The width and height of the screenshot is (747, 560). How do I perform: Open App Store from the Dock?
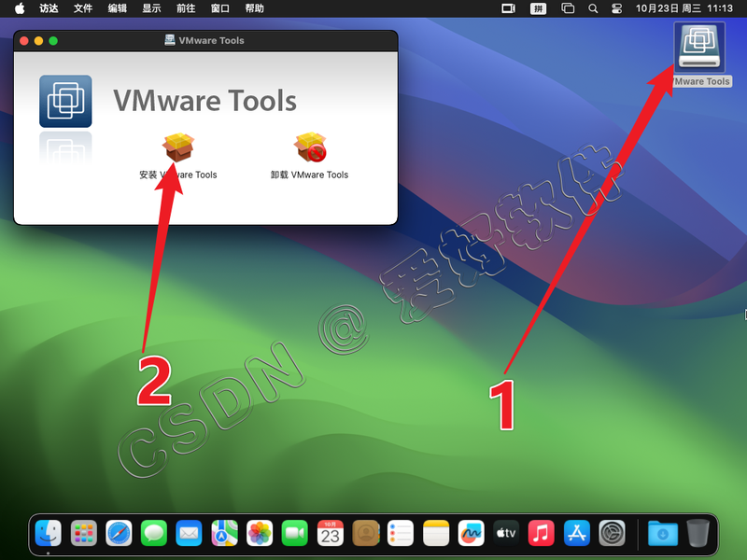(577, 533)
